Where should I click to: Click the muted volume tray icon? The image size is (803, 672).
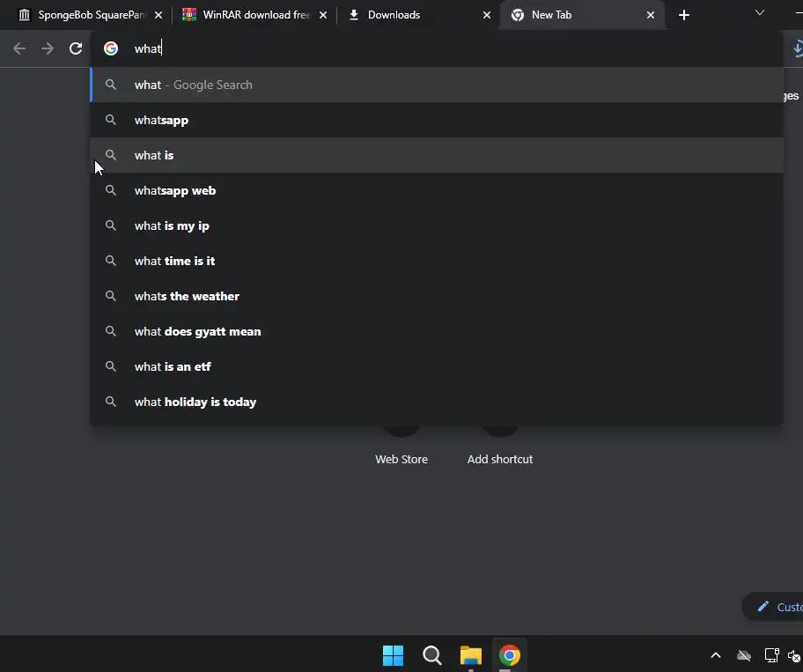point(794,655)
